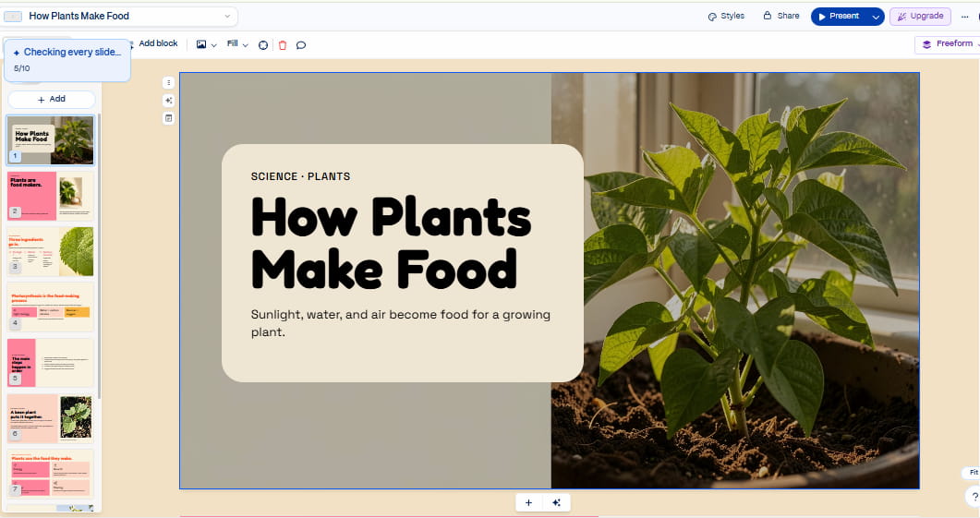Screen dimensions: 980x518
Task: Click the Add slide button in sidebar
Action: pyautogui.click(x=51, y=100)
